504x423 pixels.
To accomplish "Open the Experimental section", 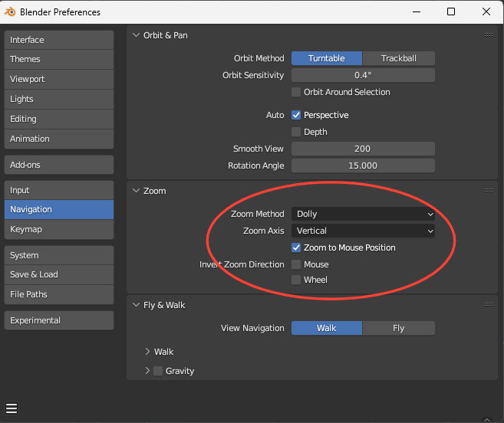I will tap(59, 320).
